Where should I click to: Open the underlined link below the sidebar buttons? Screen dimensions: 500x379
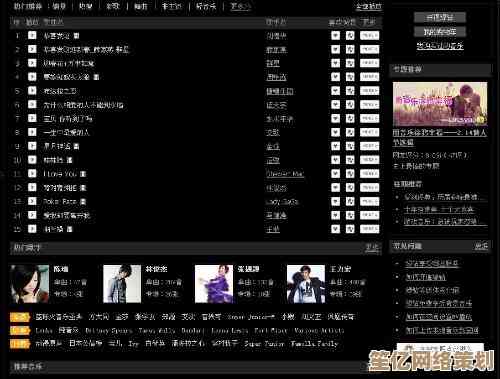point(440,46)
